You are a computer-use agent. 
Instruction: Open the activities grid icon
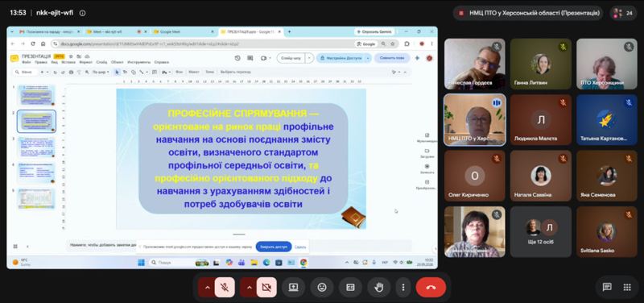click(x=627, y=287)
